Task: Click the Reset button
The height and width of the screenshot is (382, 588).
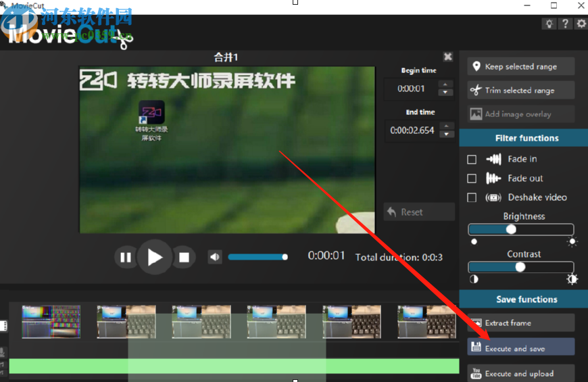Action: click(419, 212)
